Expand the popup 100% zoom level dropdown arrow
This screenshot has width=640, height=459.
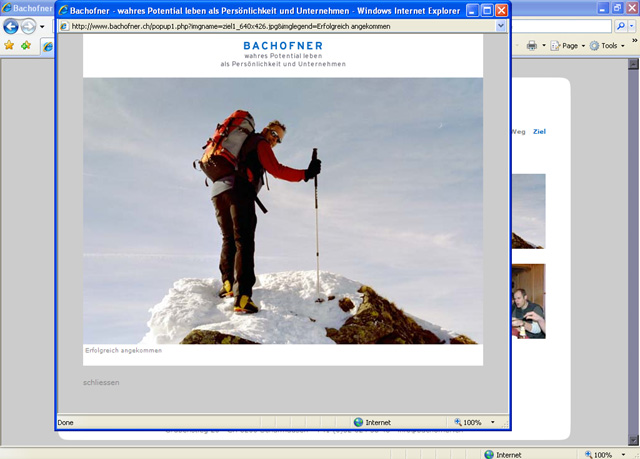492,423
